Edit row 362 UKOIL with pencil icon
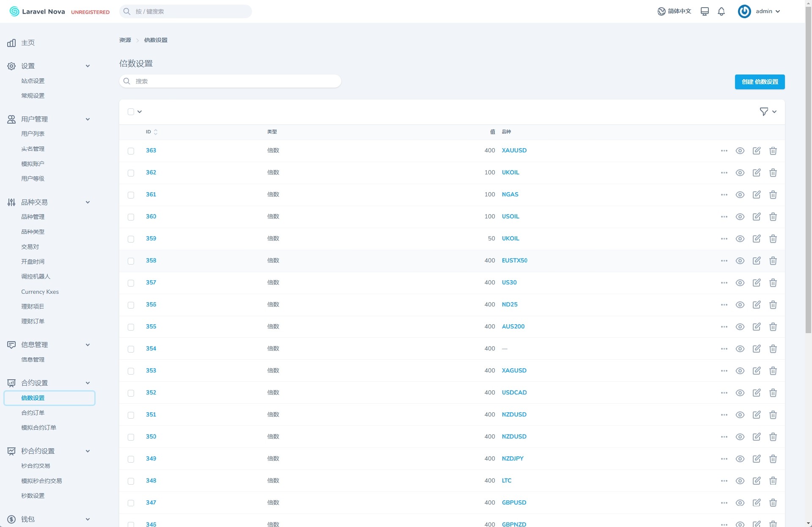The height and width of the screenshot is (527, 812). (x=756, y=173)
